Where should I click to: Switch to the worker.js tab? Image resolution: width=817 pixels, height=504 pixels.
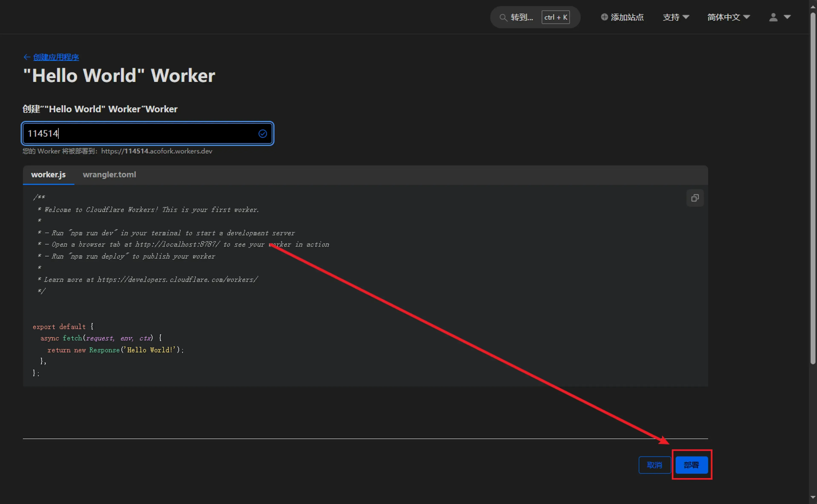[x=48, y=175]
